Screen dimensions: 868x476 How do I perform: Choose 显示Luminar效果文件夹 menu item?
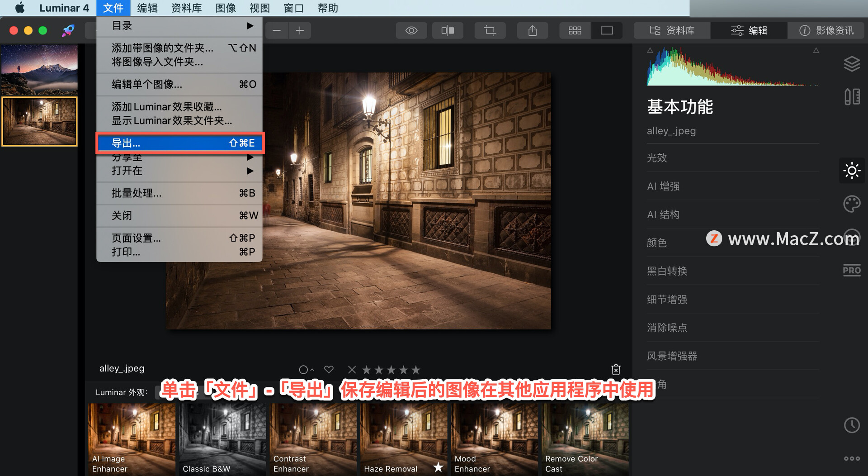coord(179,120)
